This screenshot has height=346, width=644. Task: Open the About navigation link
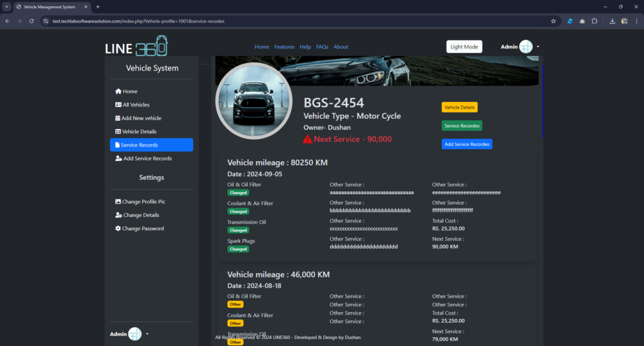coord(341,47)
